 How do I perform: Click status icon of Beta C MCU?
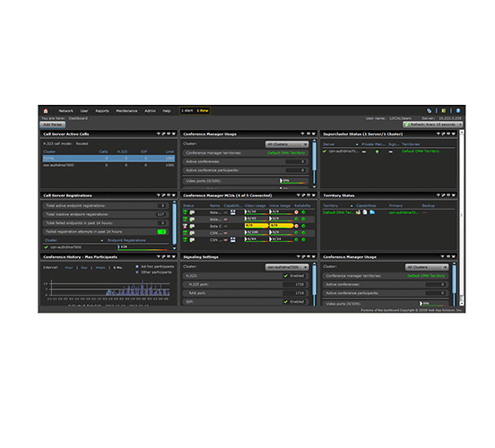point(186,226)
